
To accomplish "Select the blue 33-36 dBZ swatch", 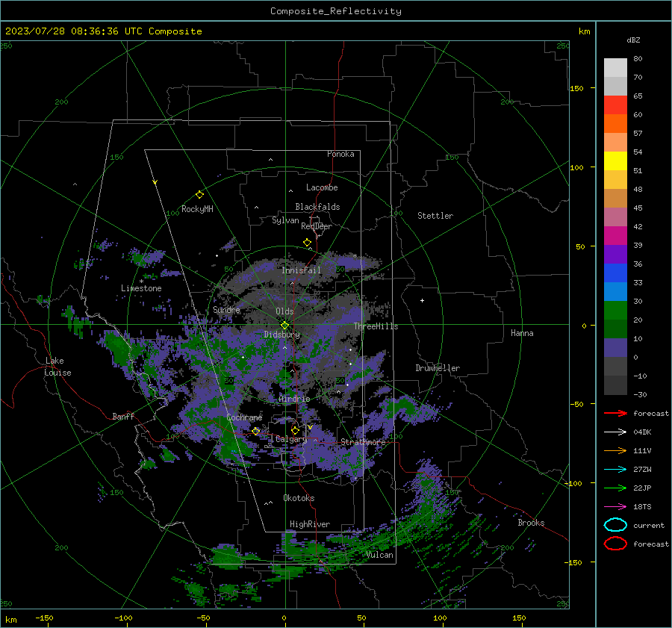I will (x=615, y=273).
